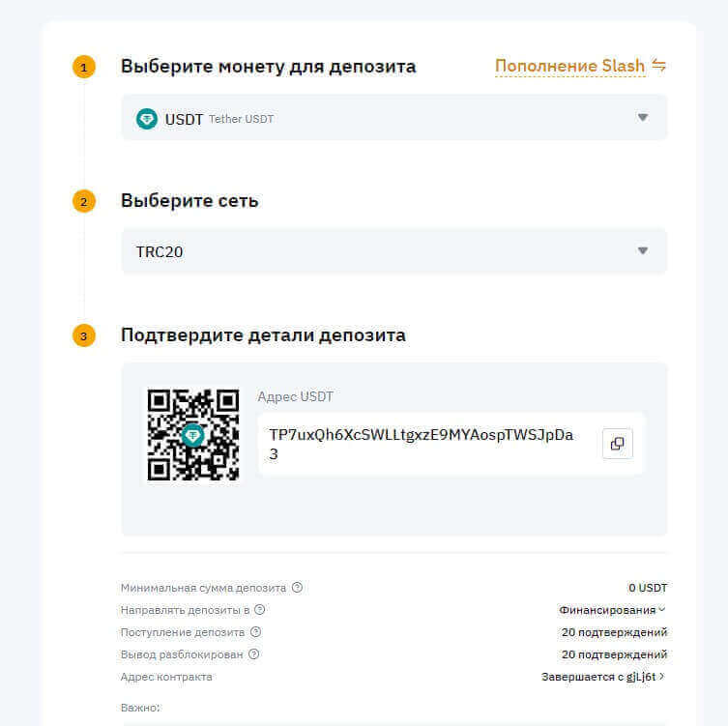Click the deposit QR code
Image resolution: width=728 pixels, height=726 pixels.
tap(193, 435)
